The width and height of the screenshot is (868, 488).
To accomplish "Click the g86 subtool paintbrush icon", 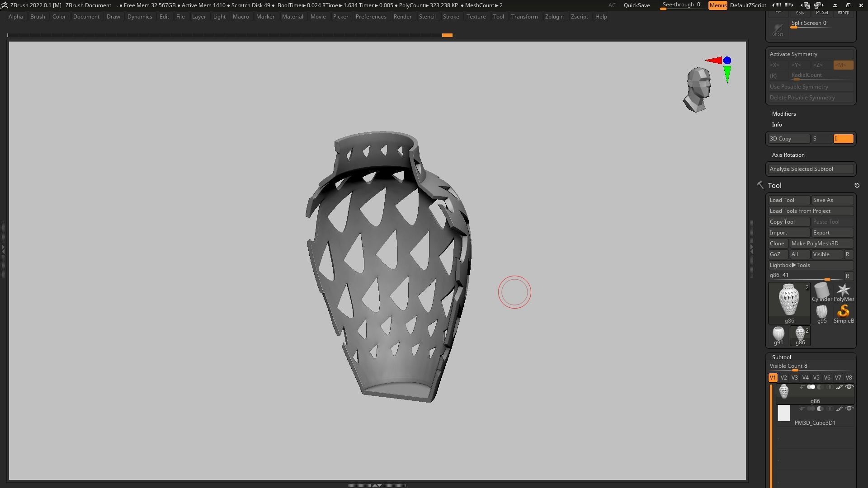I will [x=839, y=387].
